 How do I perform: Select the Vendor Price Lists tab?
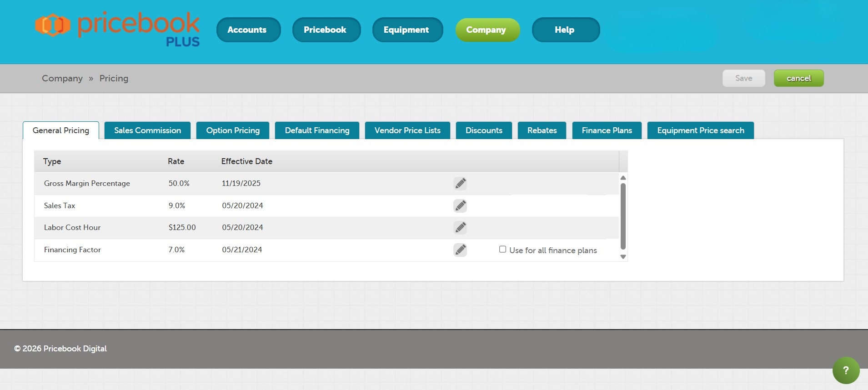(x=407, y=130)
